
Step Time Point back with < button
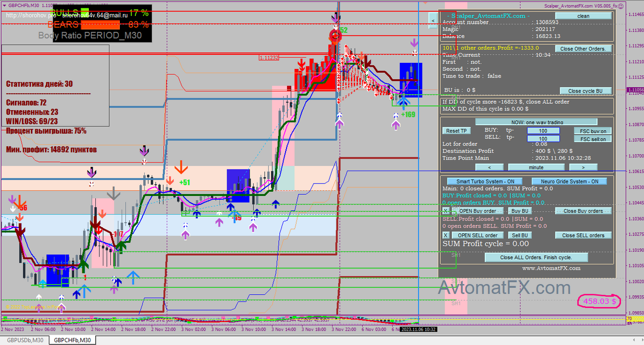(x=489, y=167)
